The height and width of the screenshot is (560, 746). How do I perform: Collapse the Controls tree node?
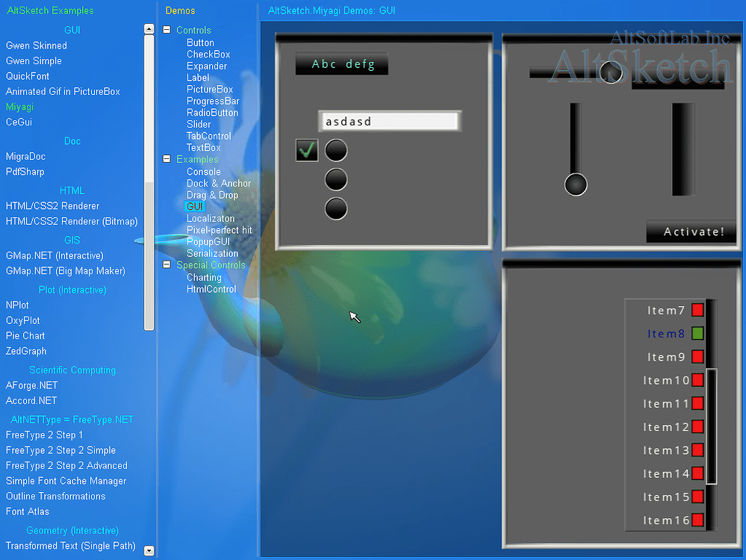click(166, 31)
